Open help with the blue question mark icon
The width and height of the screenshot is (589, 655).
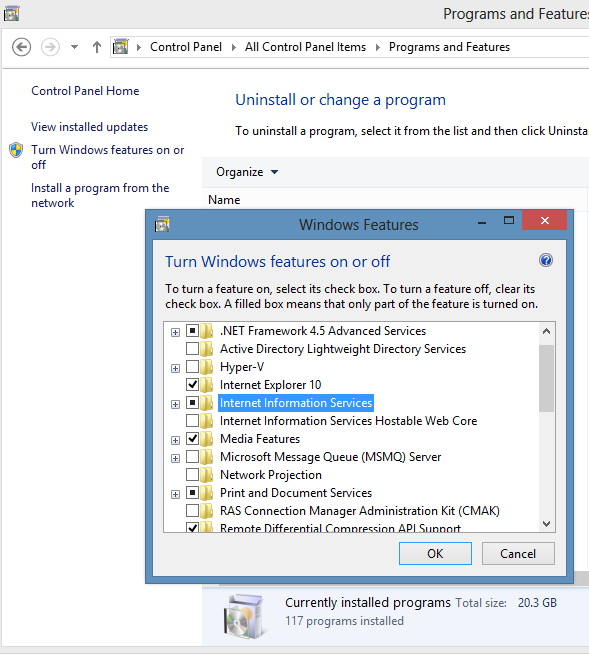pyautogui.click(x=546, y=260)
